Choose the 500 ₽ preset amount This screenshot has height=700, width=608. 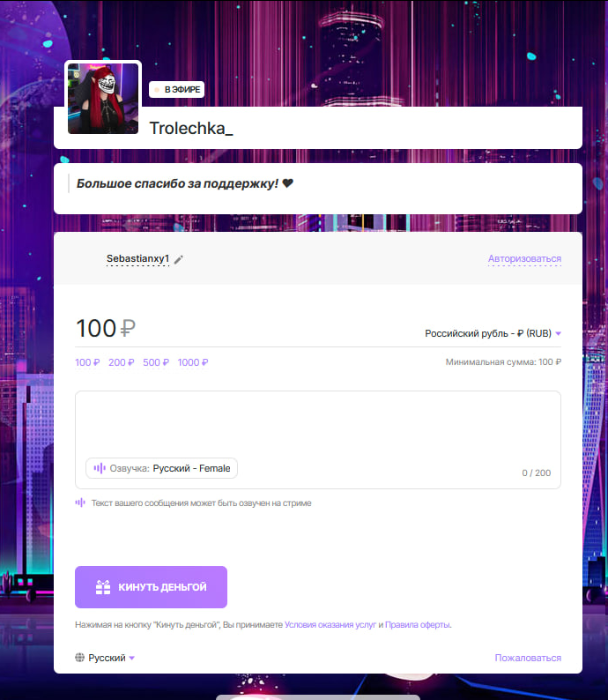[156, 362]
